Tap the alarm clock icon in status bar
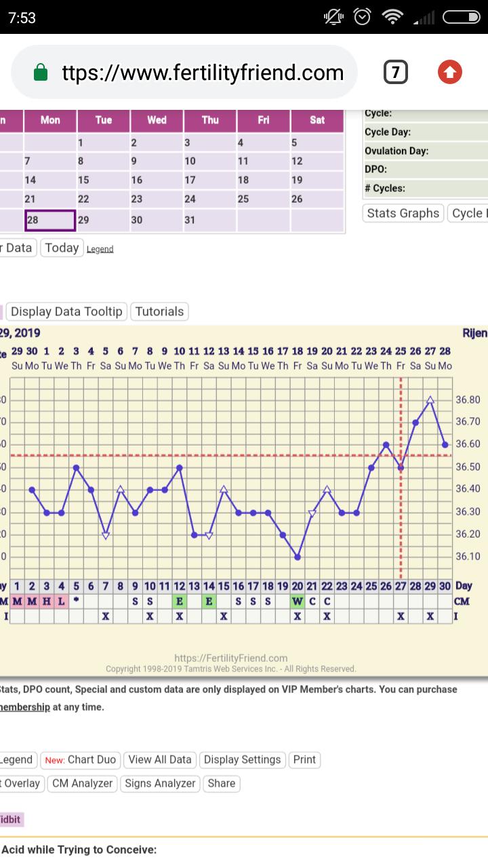This screenshot has width=488, height=868. pos(363,18)
